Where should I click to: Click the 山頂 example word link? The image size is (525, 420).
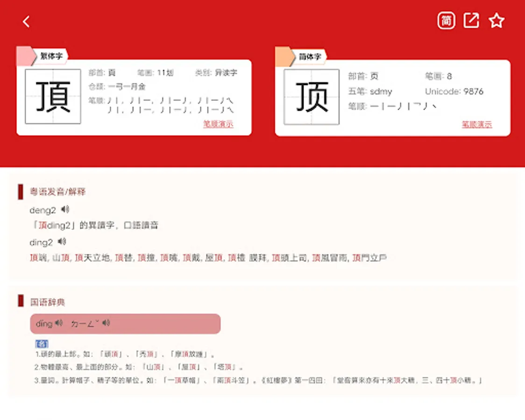point(62,257)
